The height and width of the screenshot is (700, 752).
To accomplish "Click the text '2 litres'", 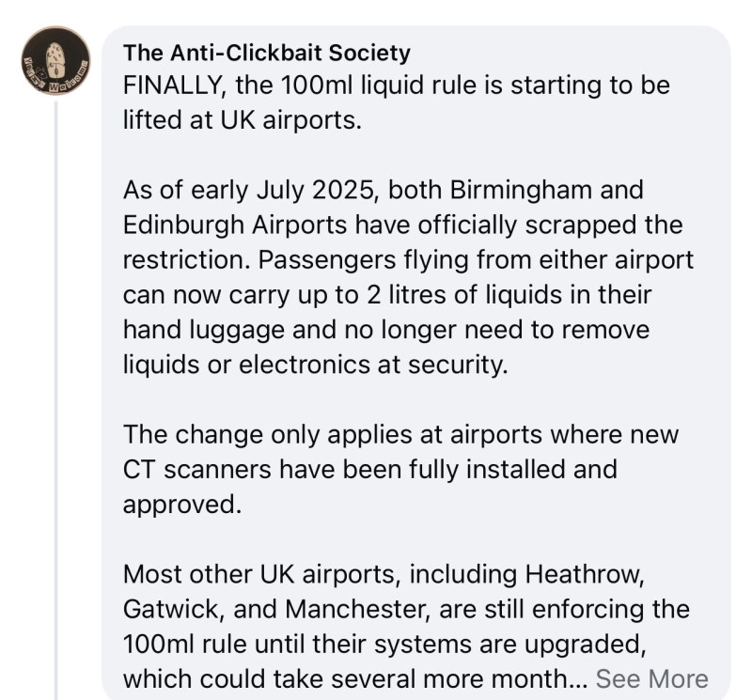I will coord(407,295).
